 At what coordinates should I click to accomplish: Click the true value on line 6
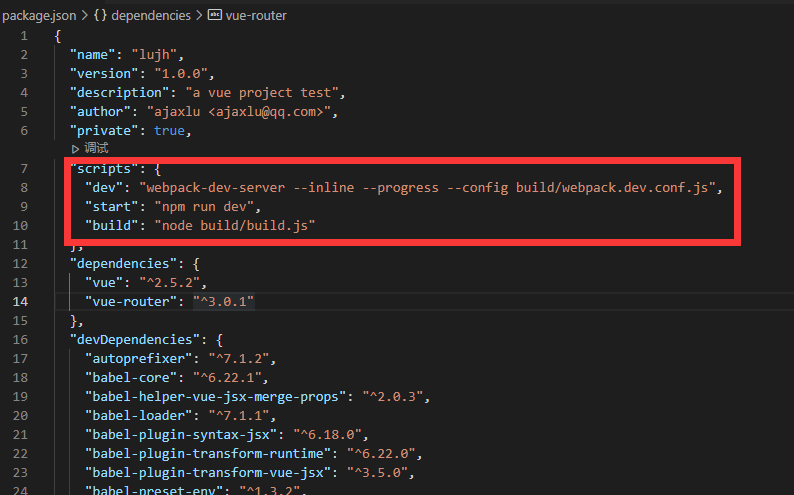[169, 131]
